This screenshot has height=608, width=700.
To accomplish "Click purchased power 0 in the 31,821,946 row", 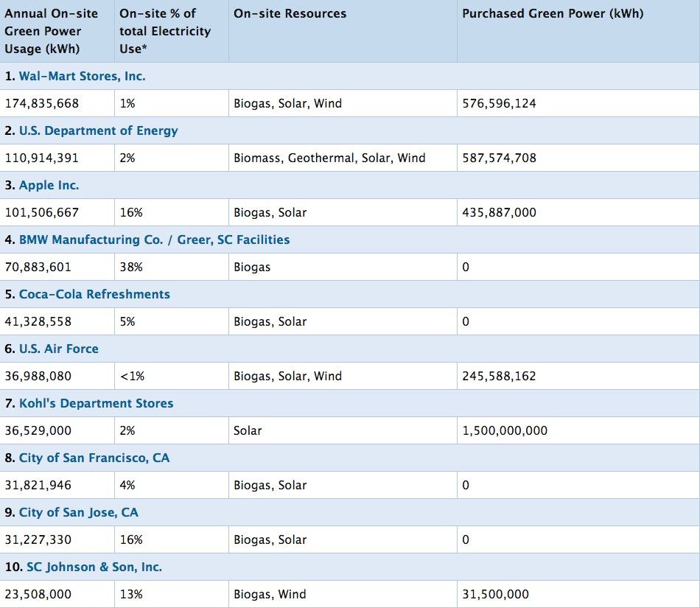I will point(466,485).
